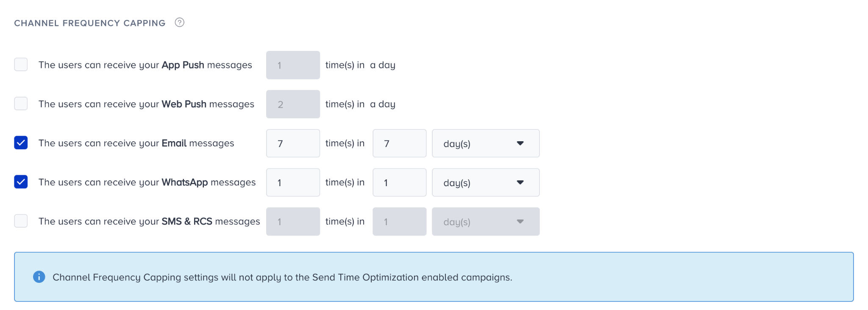Click the SMS & RCS period number field
Image resolution: width=868 pixels, height=310 pixels.
pyautogui.click(x=399, y=221)
